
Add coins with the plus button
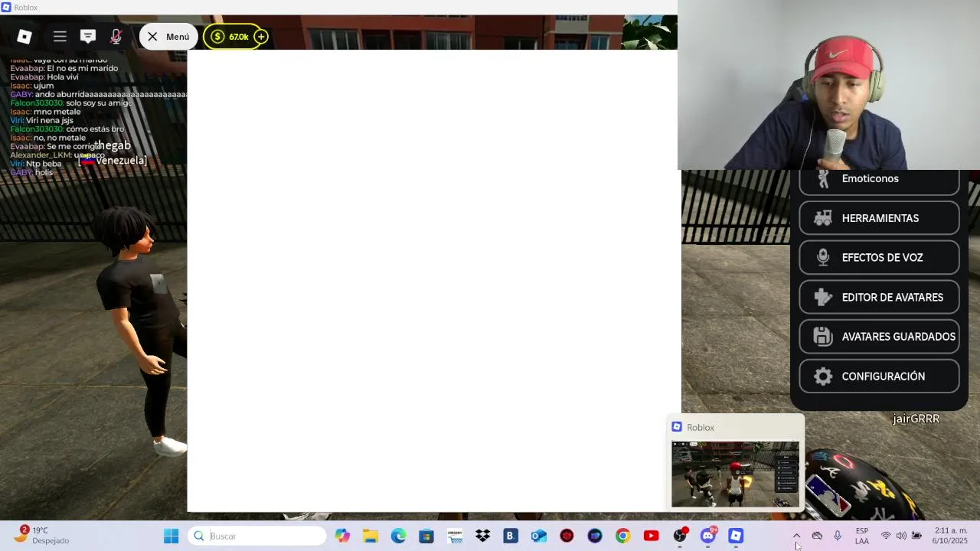coord(261,37)
